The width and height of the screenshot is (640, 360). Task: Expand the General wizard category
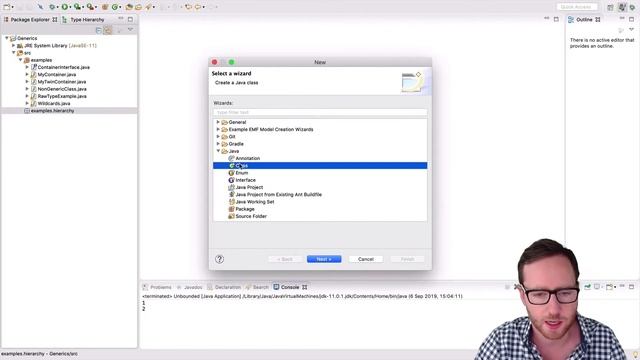click(218, 122)
